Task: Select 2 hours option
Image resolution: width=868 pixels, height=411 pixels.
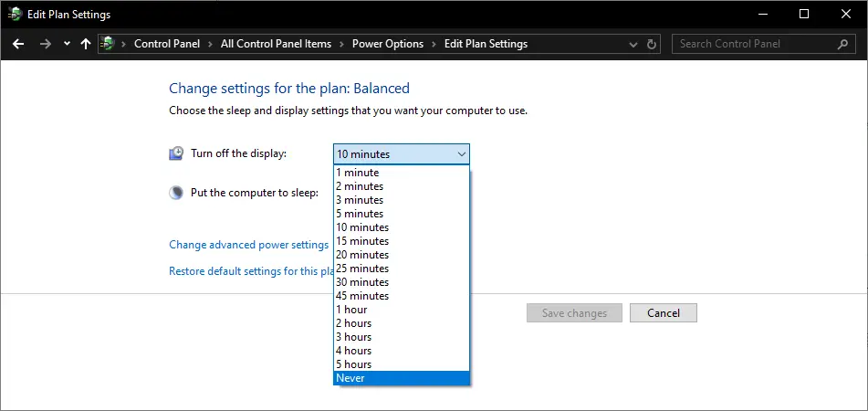Action: (402, 323)
